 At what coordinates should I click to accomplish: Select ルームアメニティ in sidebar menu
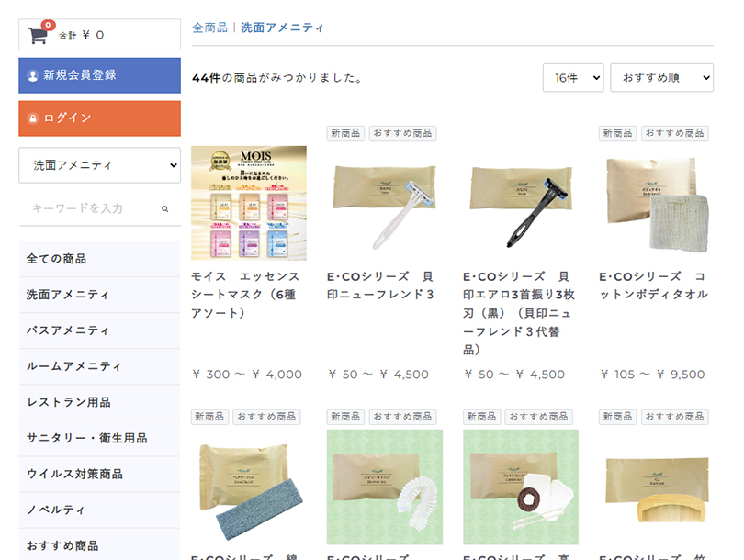click(99, 366)
